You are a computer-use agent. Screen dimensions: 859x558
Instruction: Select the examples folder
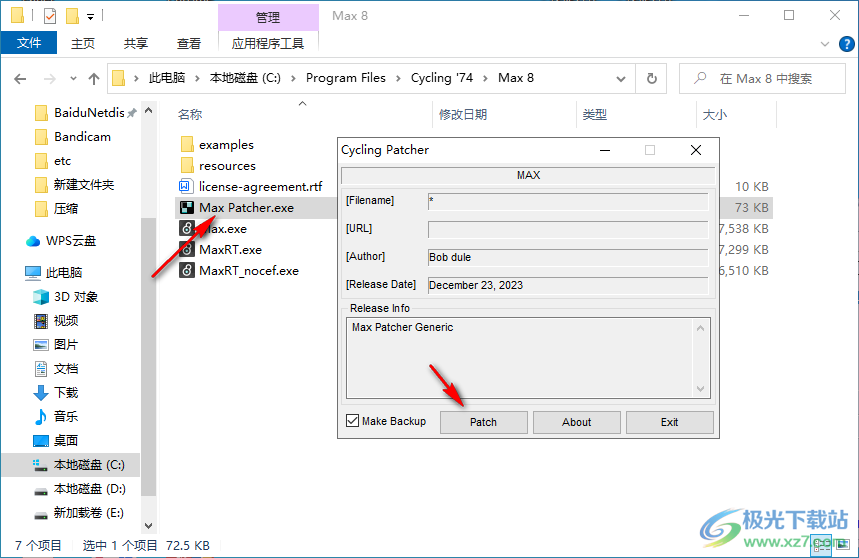coord(226,145)
